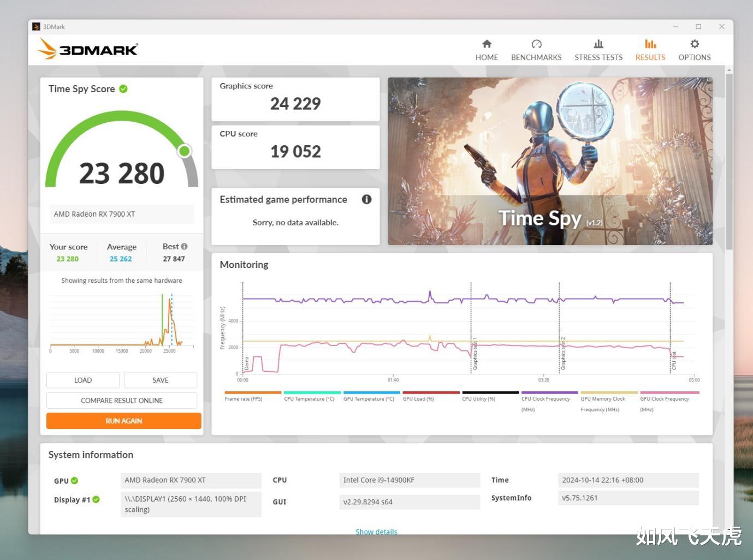Click the Graphics test 1 marker in chart
The image size is (753, 560).
(x=475, y=354)
